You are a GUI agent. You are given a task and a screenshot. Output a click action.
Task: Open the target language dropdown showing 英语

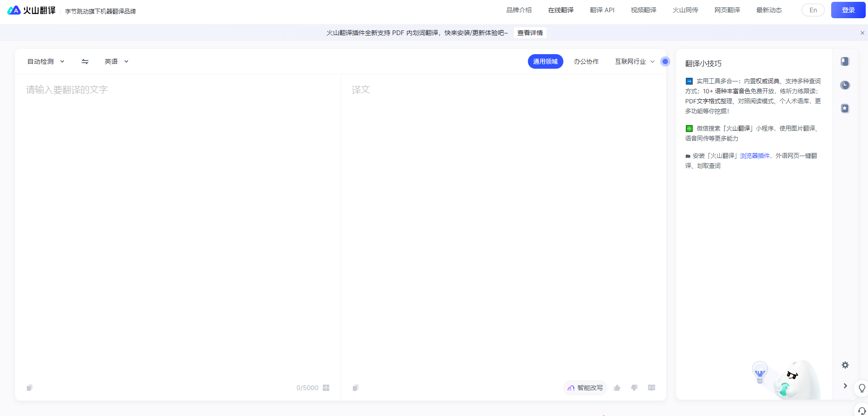coord(116,61)
